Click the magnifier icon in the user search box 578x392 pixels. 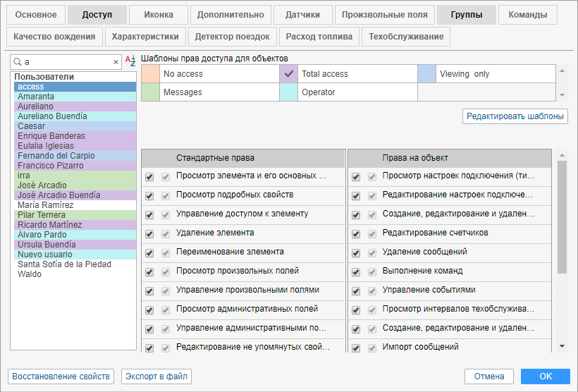click(16, 62)
